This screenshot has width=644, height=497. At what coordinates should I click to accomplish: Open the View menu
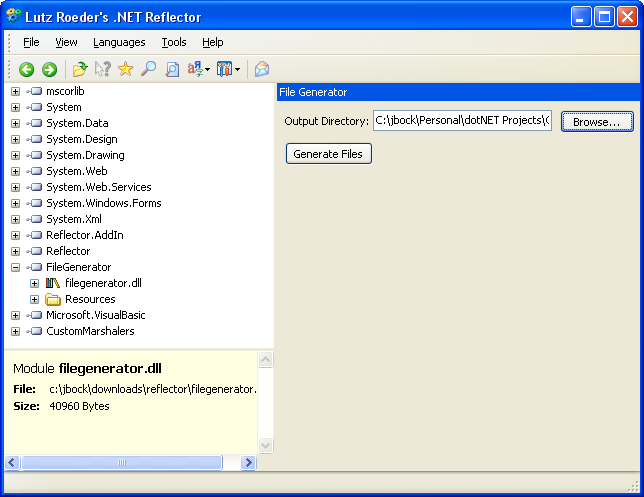click(x=66, y=42)
